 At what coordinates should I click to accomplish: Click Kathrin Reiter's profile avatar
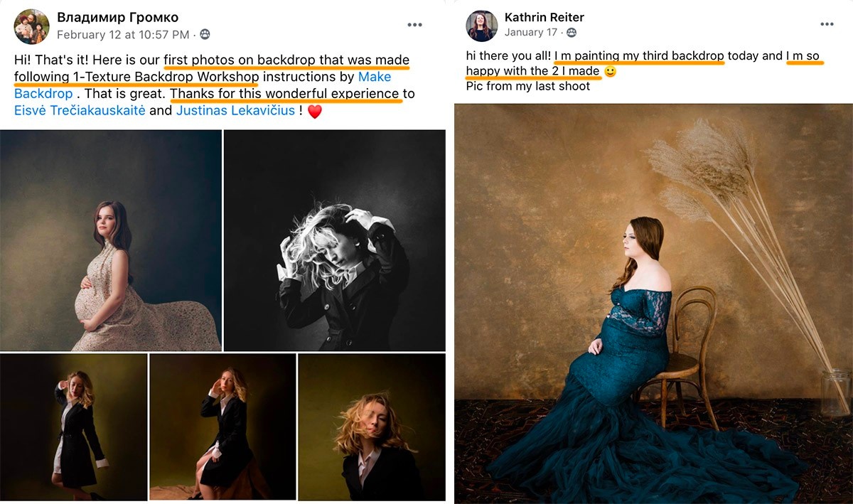481,26
